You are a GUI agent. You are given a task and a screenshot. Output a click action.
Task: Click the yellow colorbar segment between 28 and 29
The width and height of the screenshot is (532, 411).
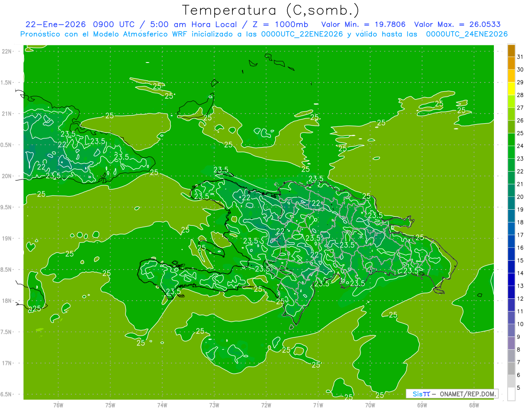pyautogui.click(x=512, y=89)
